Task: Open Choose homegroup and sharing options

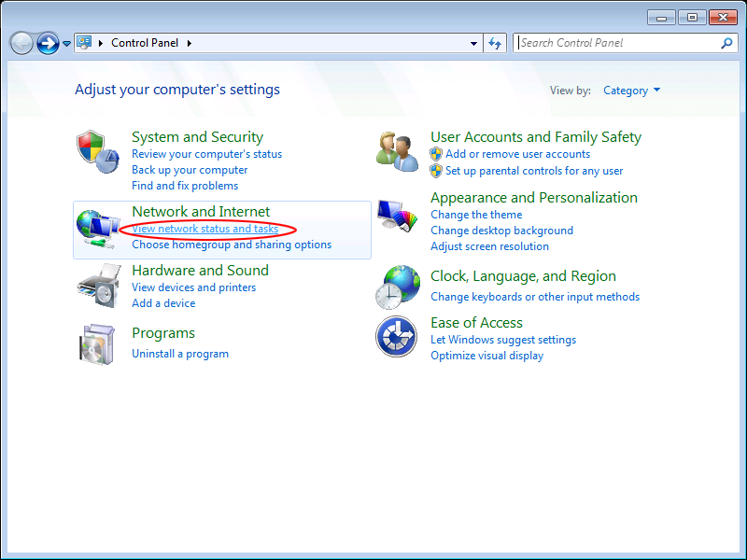Action: pos(232,245)
